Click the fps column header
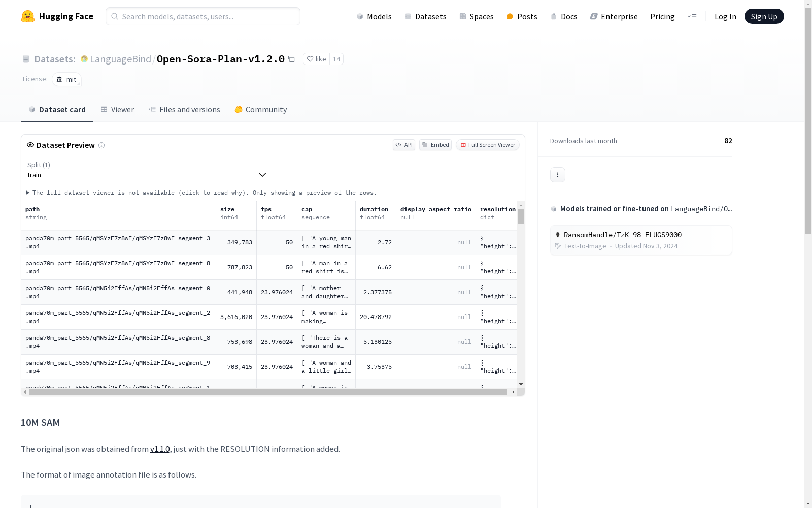812x508 pixels. 277,215
